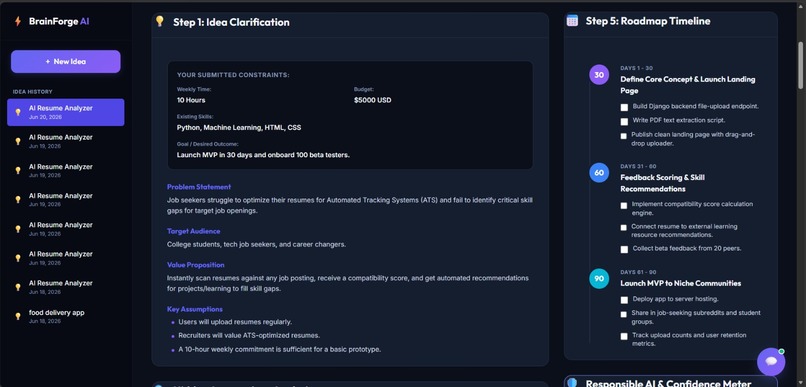The image size is (806, 387).
Task: Open the food delivery app idea
Action: [x=66, y=316]
